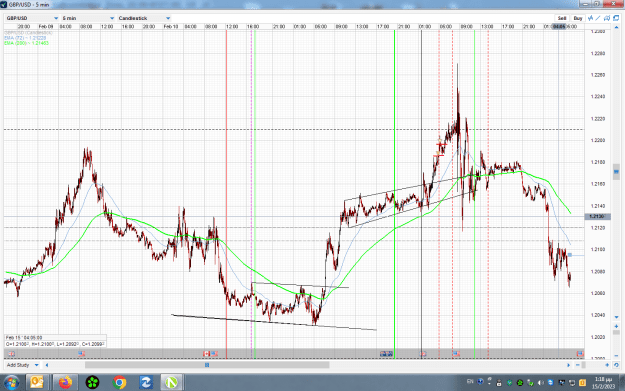Open the green clover app in taskbar
Viewport: 625px width, 391px height.
[x=92, y=383]
